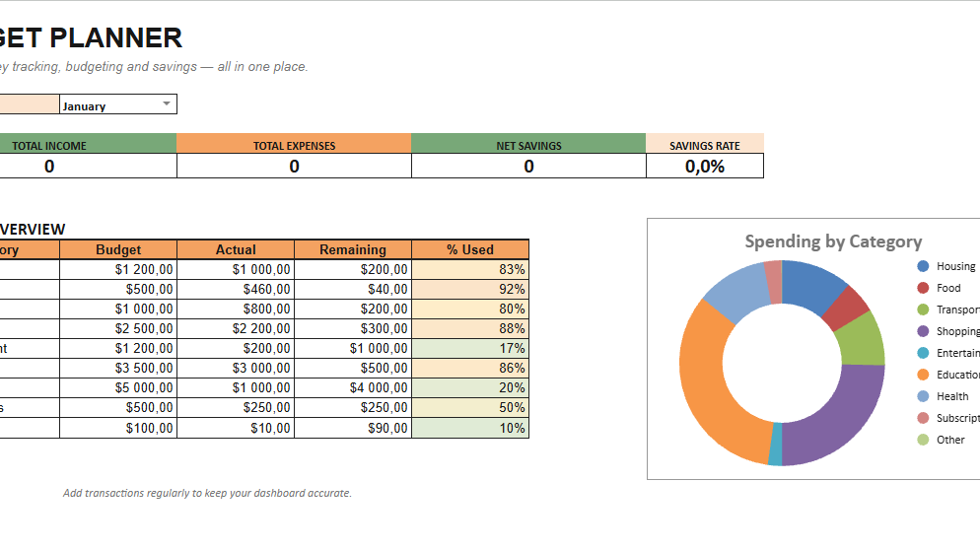Click the Spending by Category chart title
Screen dimensions: 980x551
point(833,241)
